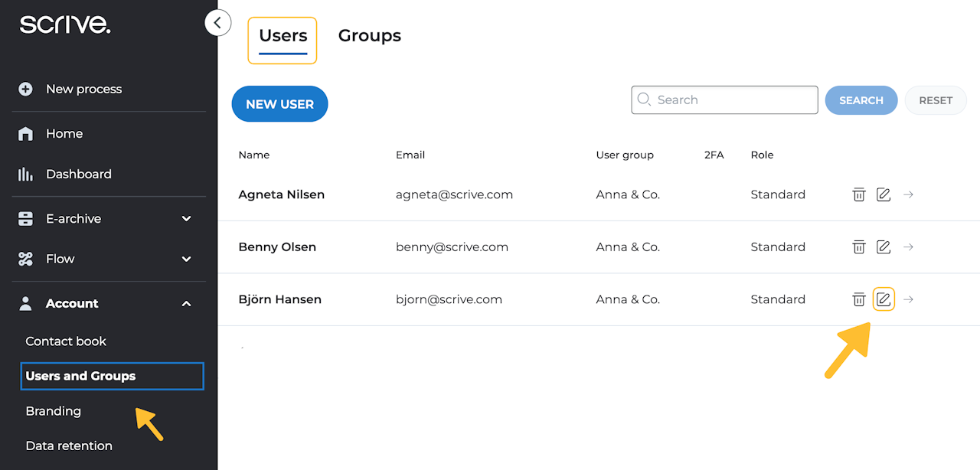Expand the Flow submenu
This screenshot has height=470, width=980.
pos(186,259)
